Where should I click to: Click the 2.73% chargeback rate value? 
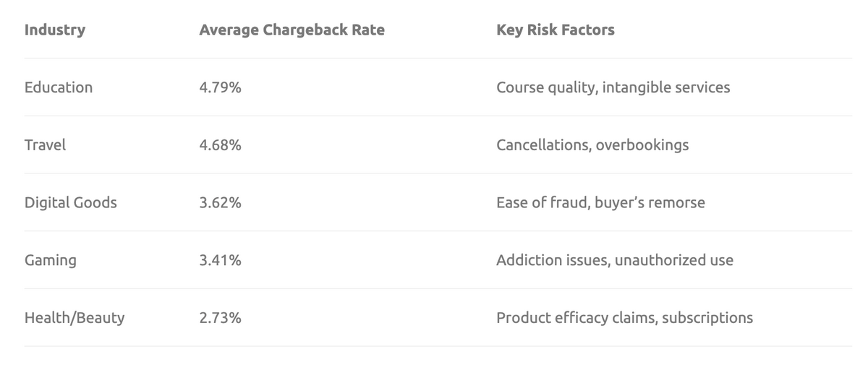coord(220,318)
